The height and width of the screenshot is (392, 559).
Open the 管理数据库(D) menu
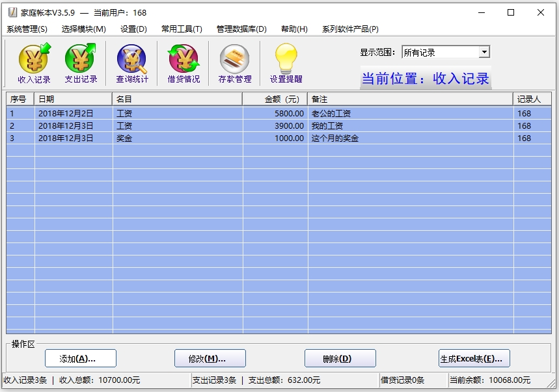click(241, 29)
